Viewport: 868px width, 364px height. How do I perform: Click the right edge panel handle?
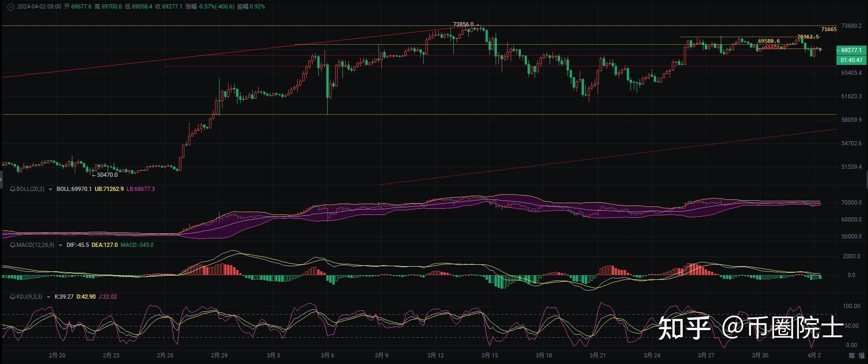pyautogui.click(x=867, y=179)
